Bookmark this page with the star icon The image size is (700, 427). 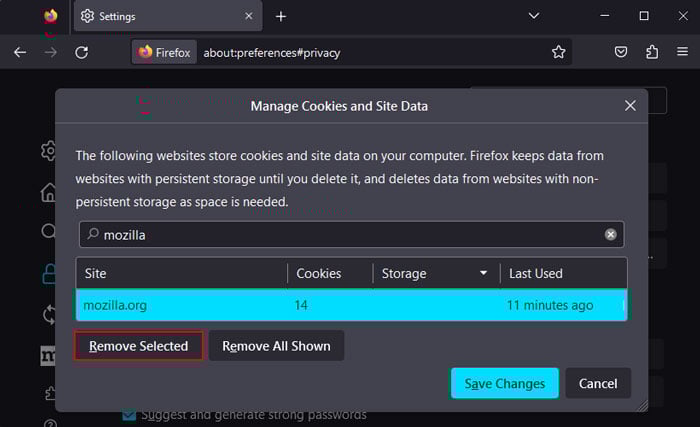(x=559, y=52)
